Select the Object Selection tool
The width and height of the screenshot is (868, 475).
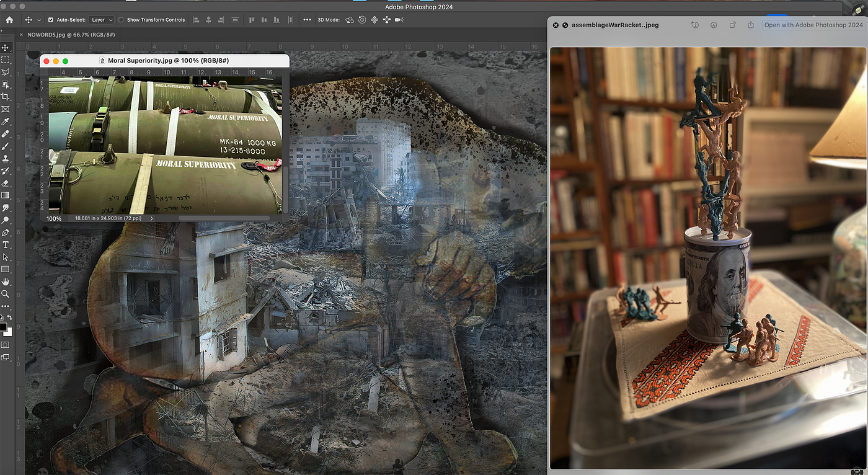[x=6, y=85]
